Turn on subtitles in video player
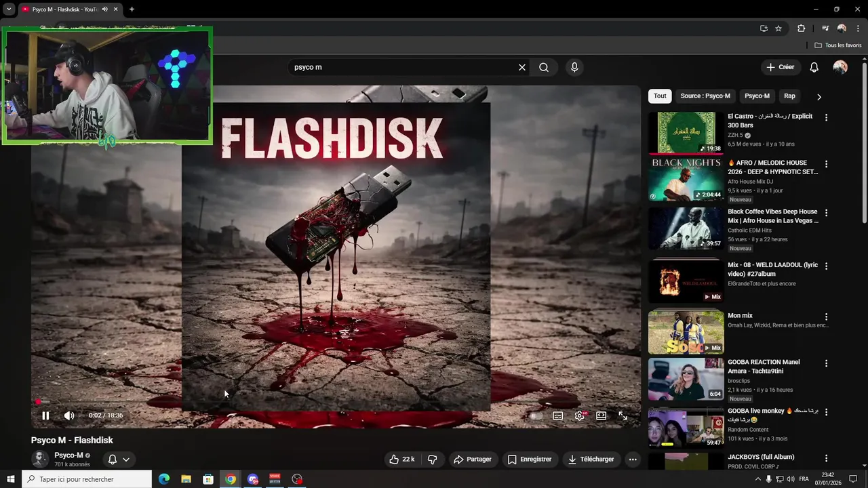This screenshot has width=868, height=488. pyautogui.click(x=557, y=416)
